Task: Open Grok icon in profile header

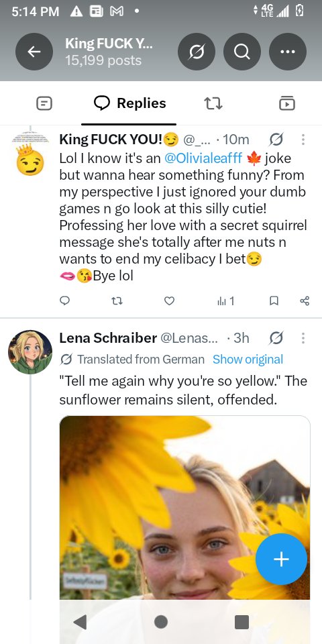Action: 197,52
